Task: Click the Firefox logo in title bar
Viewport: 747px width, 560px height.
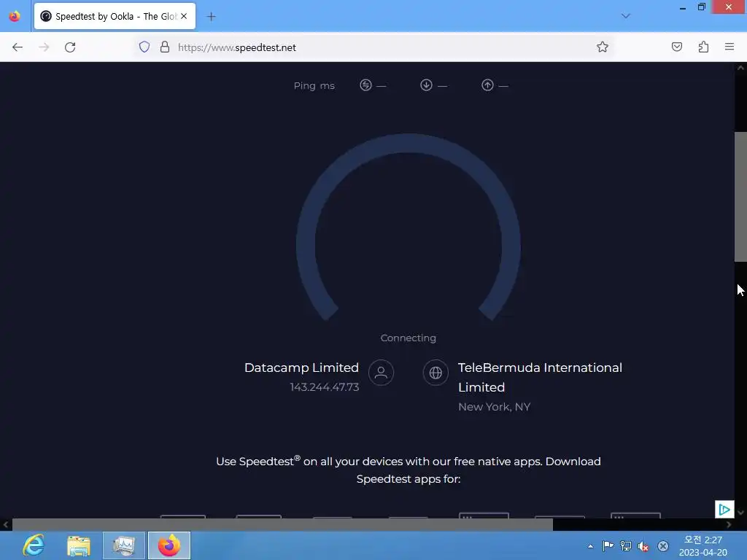Action: tap(15, 16)
